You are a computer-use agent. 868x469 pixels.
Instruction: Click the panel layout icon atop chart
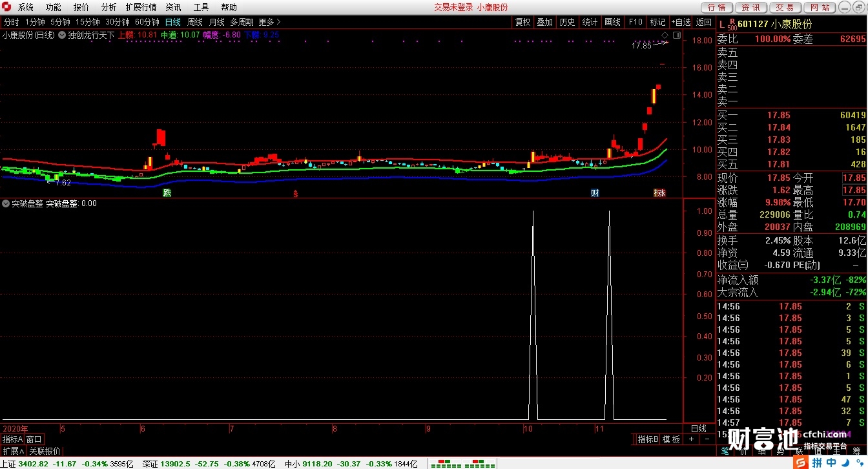click(676, 35)
